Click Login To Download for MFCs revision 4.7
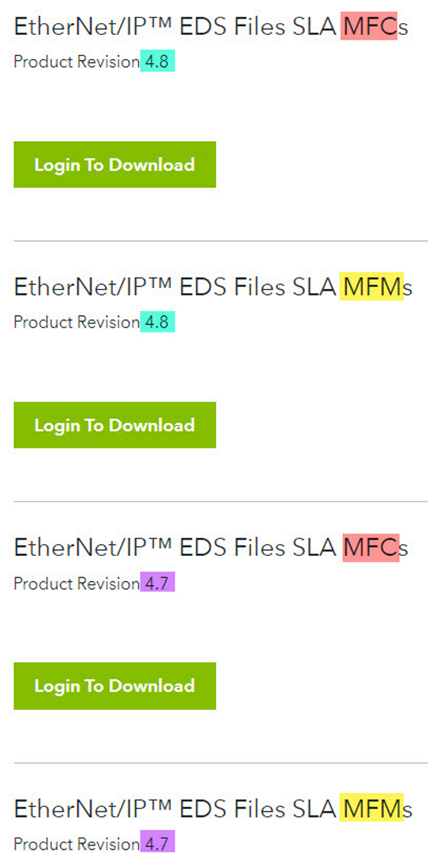This screenshot has width=428, height=868. (x=114, y=686)
